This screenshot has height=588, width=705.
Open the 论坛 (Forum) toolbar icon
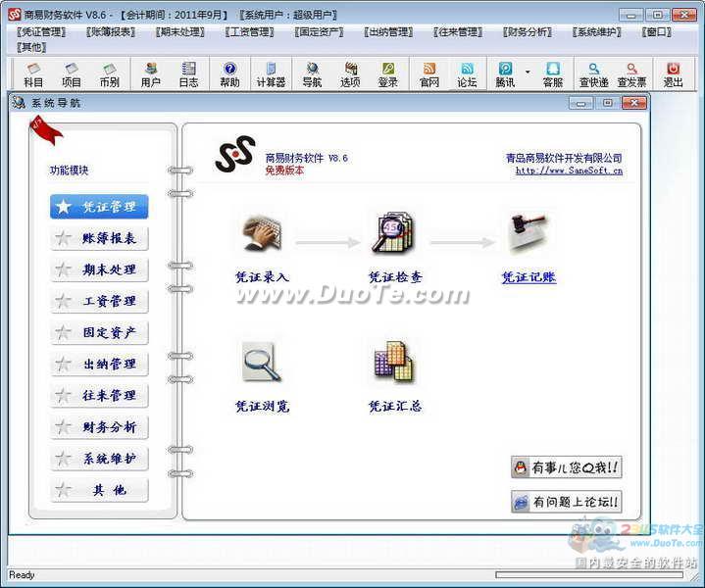(x=467, y=74)
